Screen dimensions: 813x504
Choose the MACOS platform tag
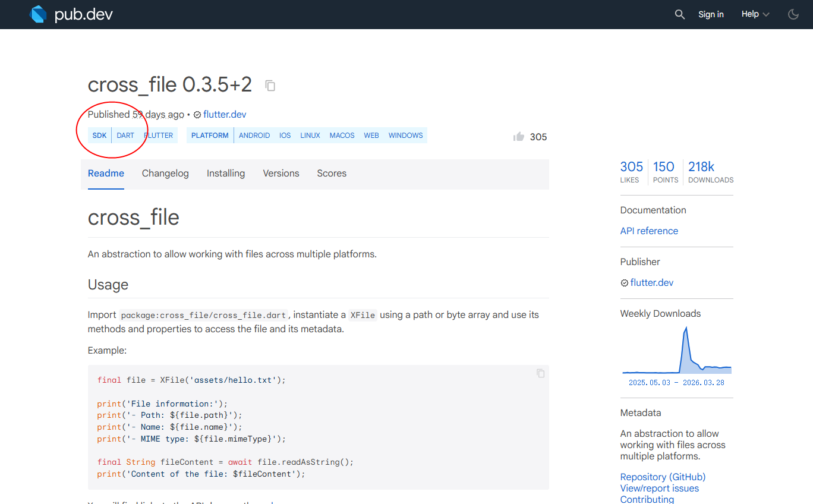342,136
